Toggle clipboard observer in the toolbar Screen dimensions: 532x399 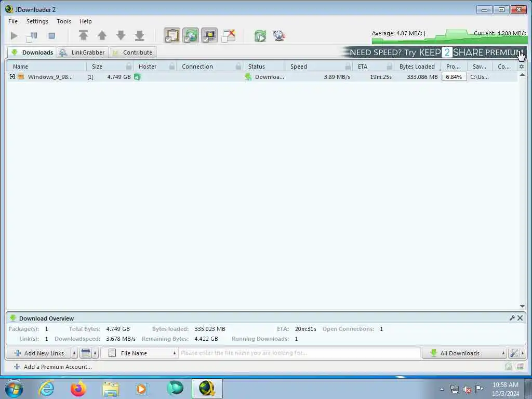click(x=172, y=36)
